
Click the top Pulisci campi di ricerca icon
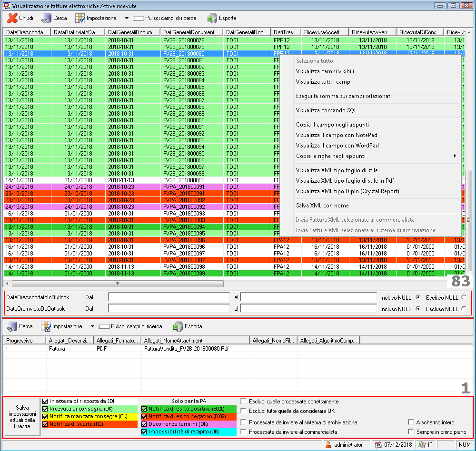coord(138,18)
